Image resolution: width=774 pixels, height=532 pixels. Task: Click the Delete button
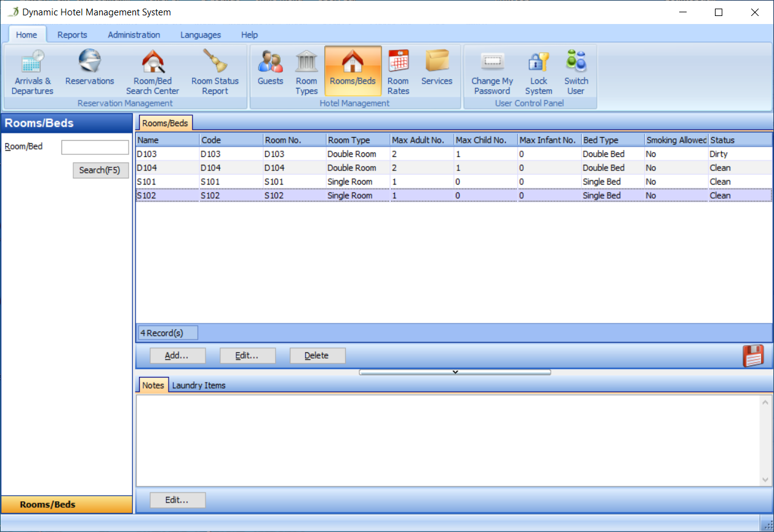[x=317, y=355]
